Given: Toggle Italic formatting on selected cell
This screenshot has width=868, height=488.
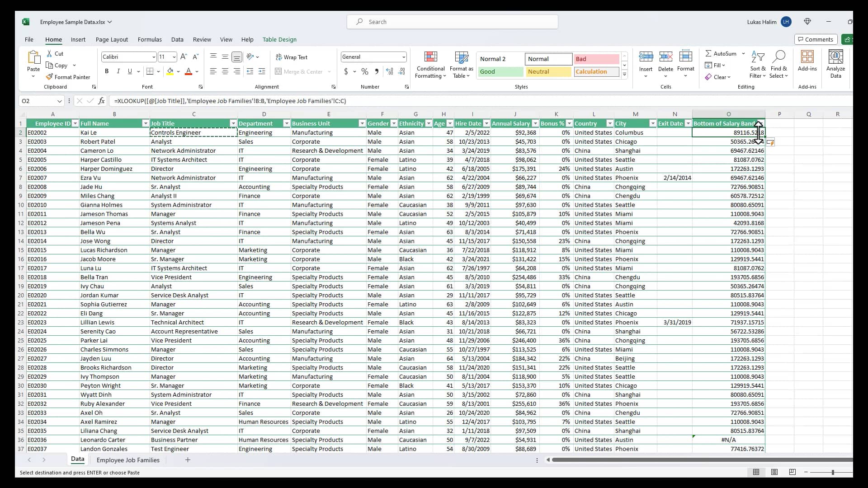Looking at the screenshot, I should pyautogui.click(x=118, y=71).
